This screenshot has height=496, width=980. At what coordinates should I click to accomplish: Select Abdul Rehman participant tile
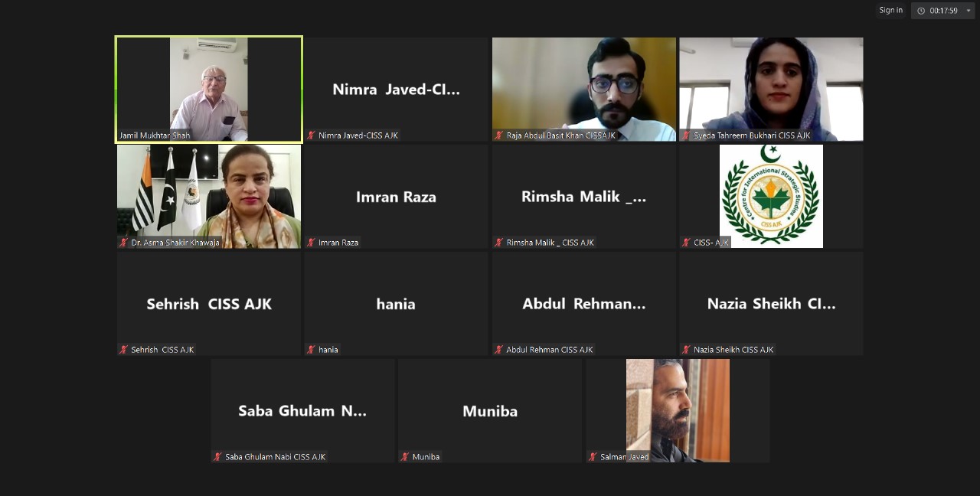click(x=584, y=303)
